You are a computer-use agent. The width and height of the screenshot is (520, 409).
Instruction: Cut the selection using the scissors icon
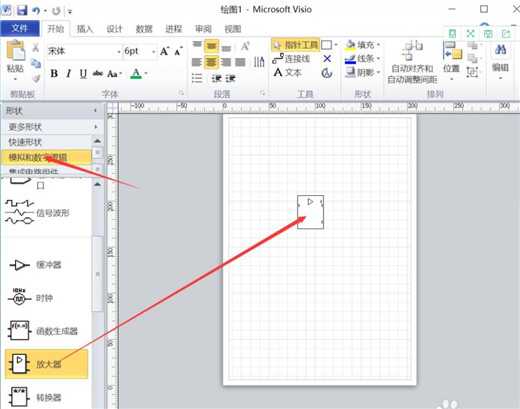pos(36,47)
